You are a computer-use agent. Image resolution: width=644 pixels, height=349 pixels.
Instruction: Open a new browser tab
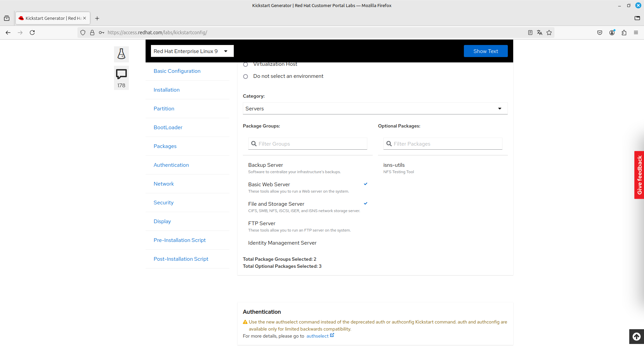pyautogui.click(x=97, y=18)
